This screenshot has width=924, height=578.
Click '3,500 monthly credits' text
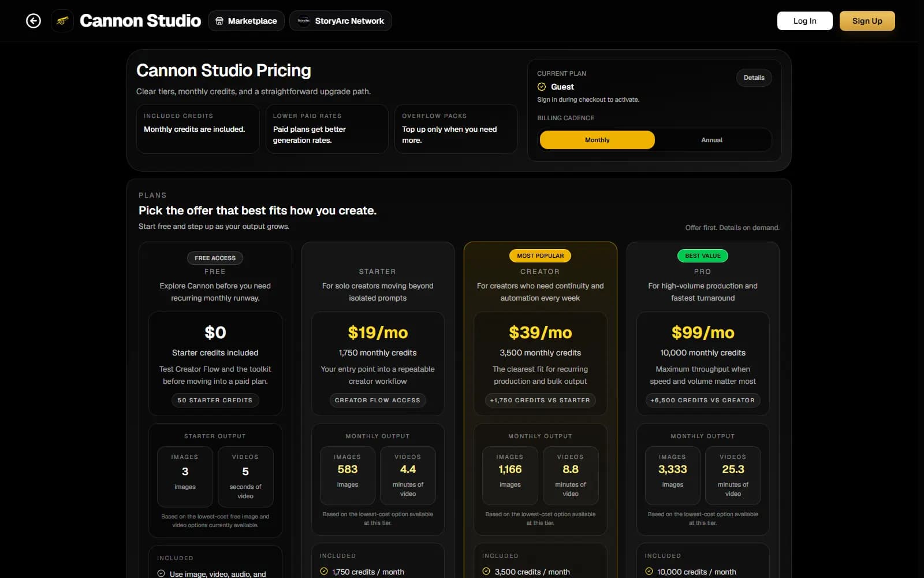(x=540, y=353)
